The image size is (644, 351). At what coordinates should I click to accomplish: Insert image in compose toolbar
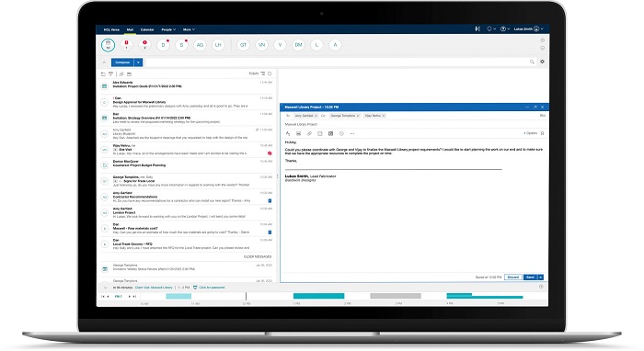[299, 133]
